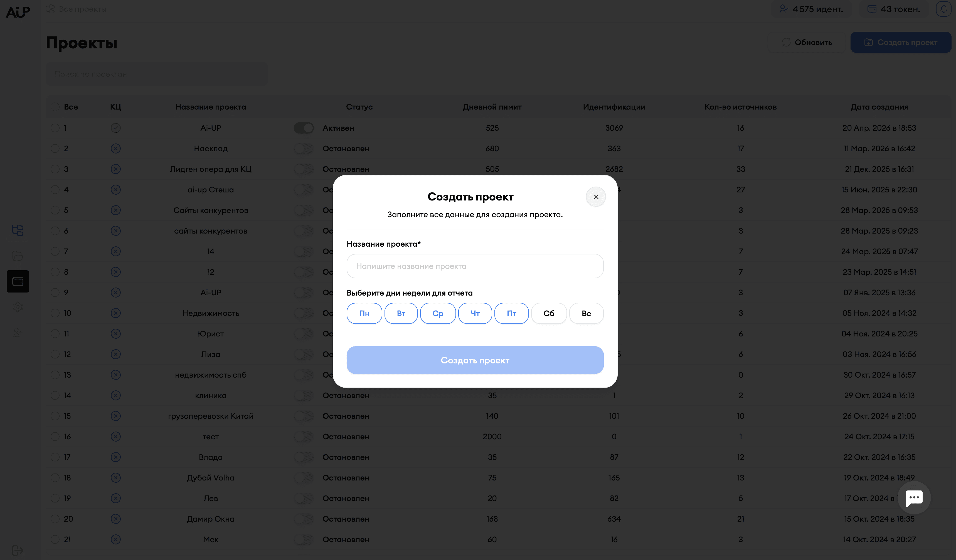This screenshot has height=560, width=956.
Task: Click the КЦ cross icon for тест
Action: [x=116, y=436]
